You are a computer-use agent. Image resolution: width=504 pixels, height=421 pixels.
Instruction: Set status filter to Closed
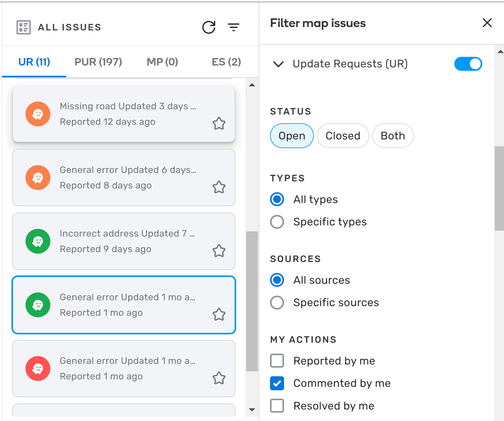[x=343, y=136]
